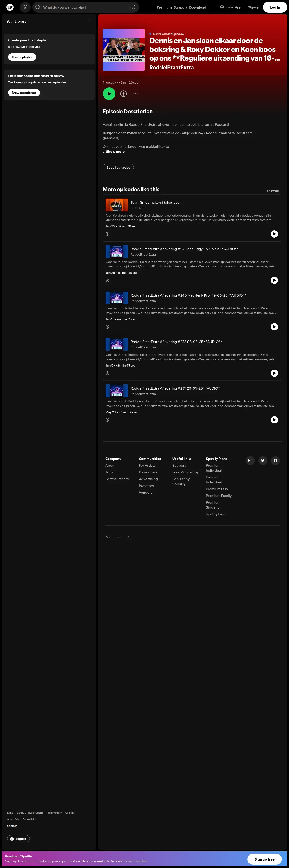The width and height of the screenshot is (289, 868).
Task: Open For the Record footer link
Action: point(117,479)
